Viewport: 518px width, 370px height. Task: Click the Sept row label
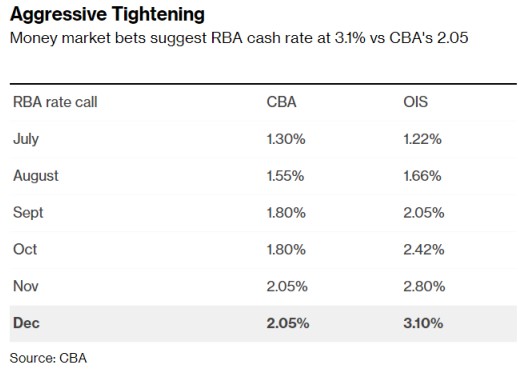tap(28, 213)
